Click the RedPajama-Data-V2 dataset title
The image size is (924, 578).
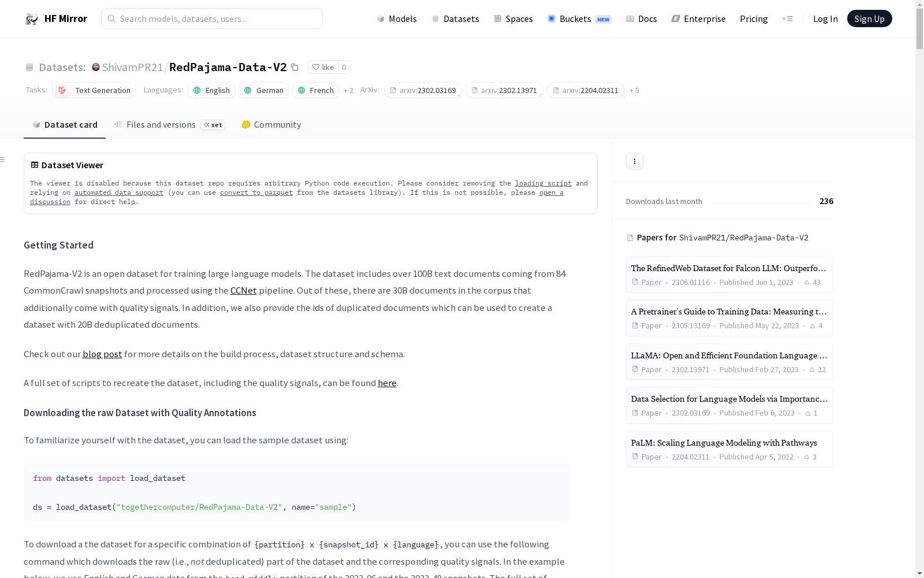228,67
